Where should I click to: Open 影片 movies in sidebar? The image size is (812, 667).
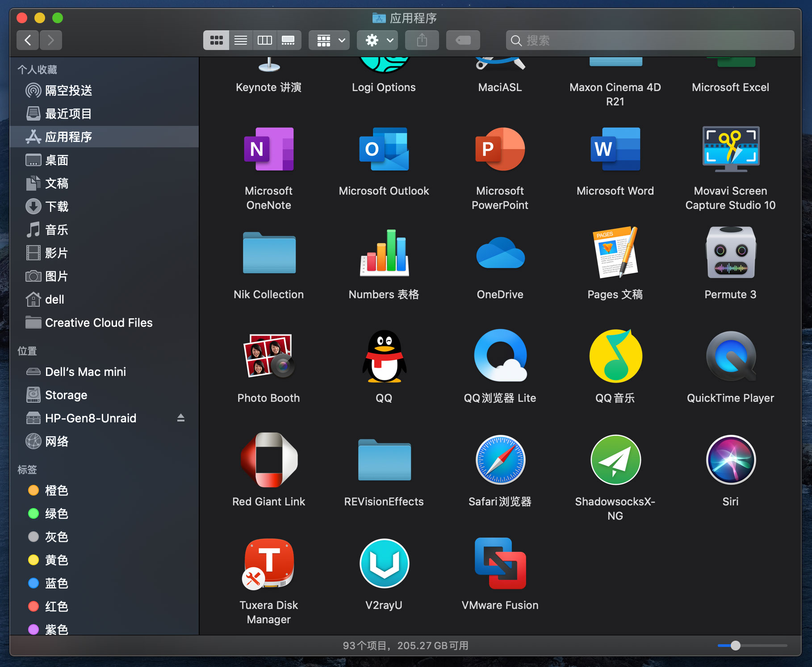pos(104,253)
